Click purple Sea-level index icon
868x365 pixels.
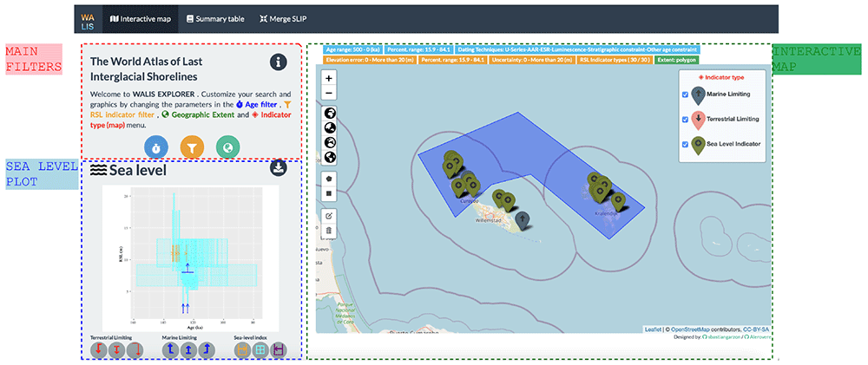(x=279, y=349)
